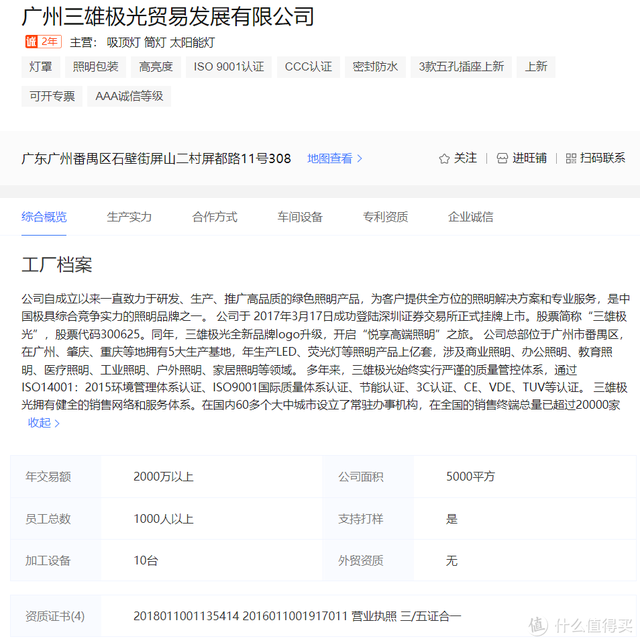Click the 年交易额 label cell
640x643 pixels.
pyautogui.click(x=55, y=477)
